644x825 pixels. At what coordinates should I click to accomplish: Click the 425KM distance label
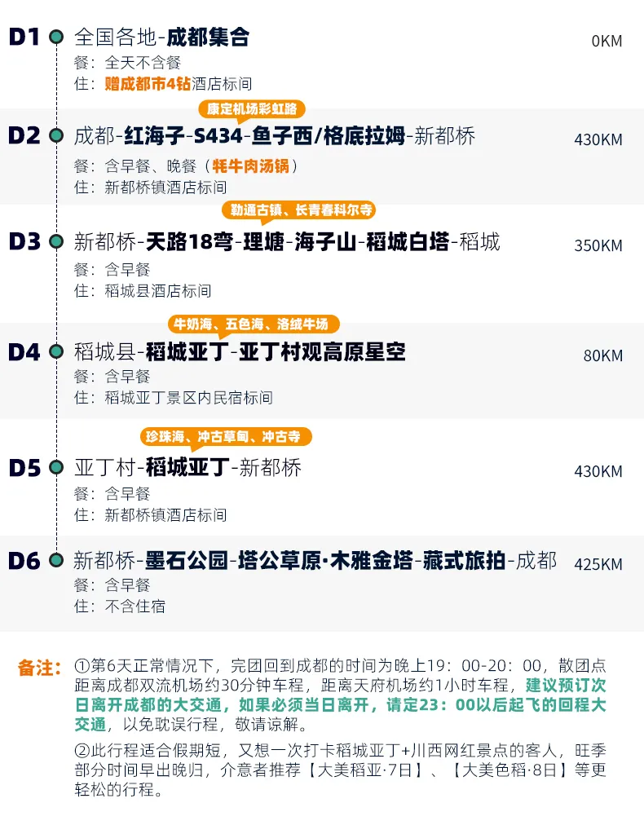(598, 564)
